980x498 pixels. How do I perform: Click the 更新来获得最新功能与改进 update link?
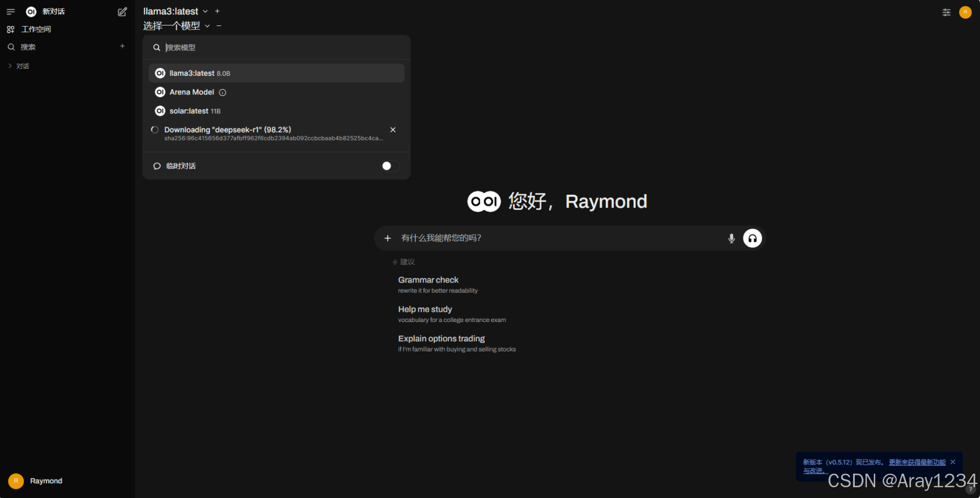click(x=917, y=462)
